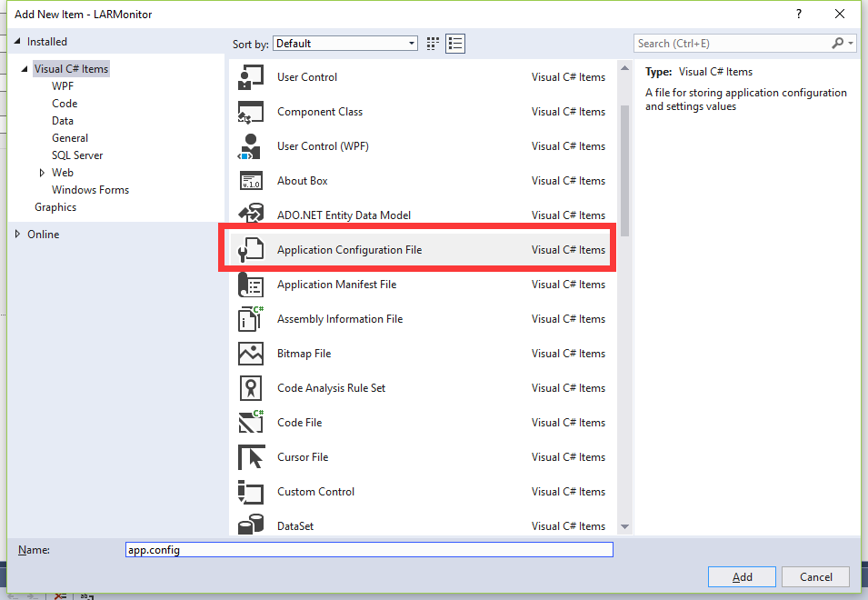Expand the Online section
Image resolution: width=868 pixels, height=600 pixels.
pyautogui.click(x=16, y=234)
